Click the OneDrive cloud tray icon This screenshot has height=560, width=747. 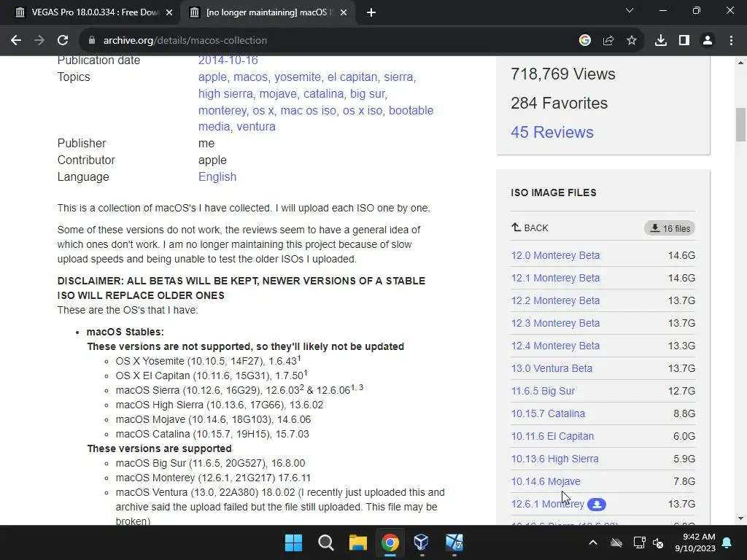pos(616,542)
